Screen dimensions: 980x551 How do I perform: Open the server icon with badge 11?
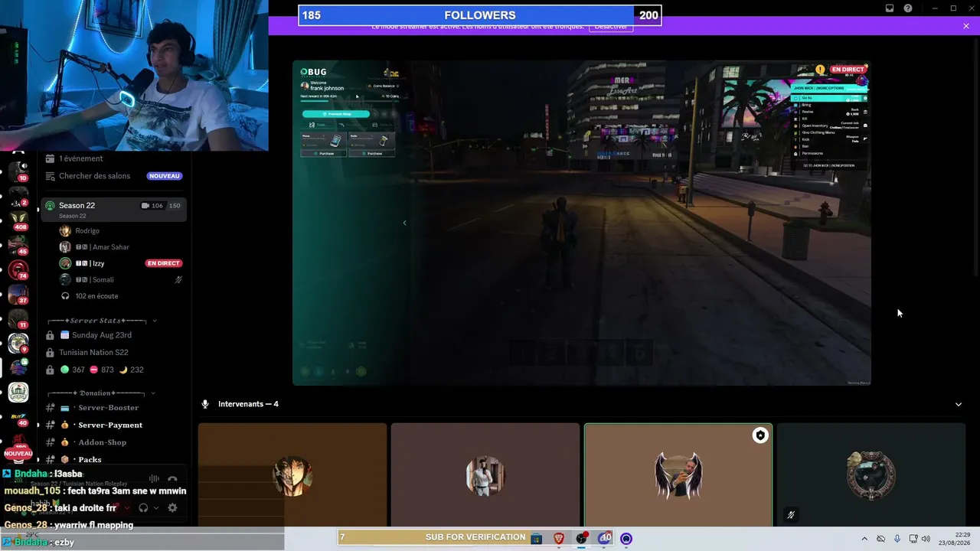click(18, 319)
